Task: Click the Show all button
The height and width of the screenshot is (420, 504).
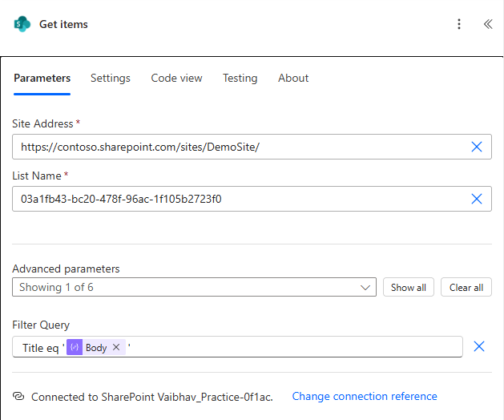Action: (x=408, y=287)
